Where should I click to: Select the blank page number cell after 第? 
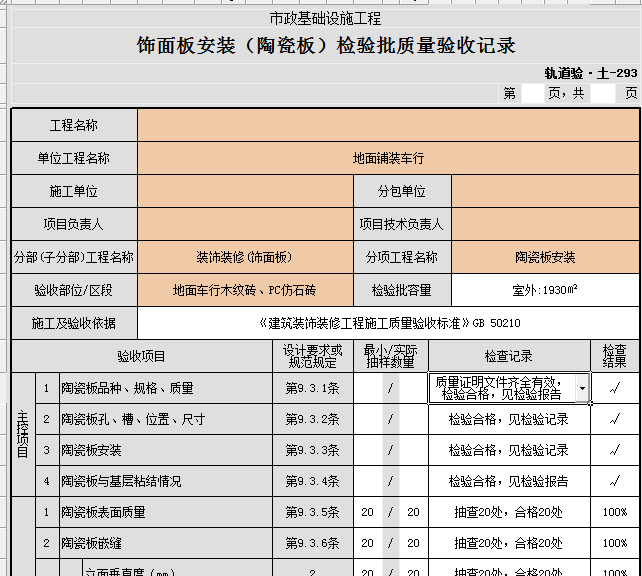(x=532, y=93)
